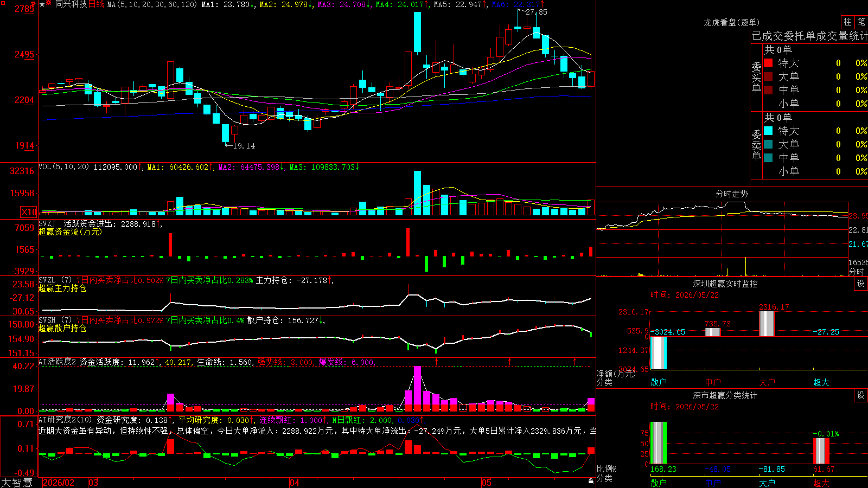Click the 委卖单 section label
This screenshot has width=868, height=488.
pos(756,145)
